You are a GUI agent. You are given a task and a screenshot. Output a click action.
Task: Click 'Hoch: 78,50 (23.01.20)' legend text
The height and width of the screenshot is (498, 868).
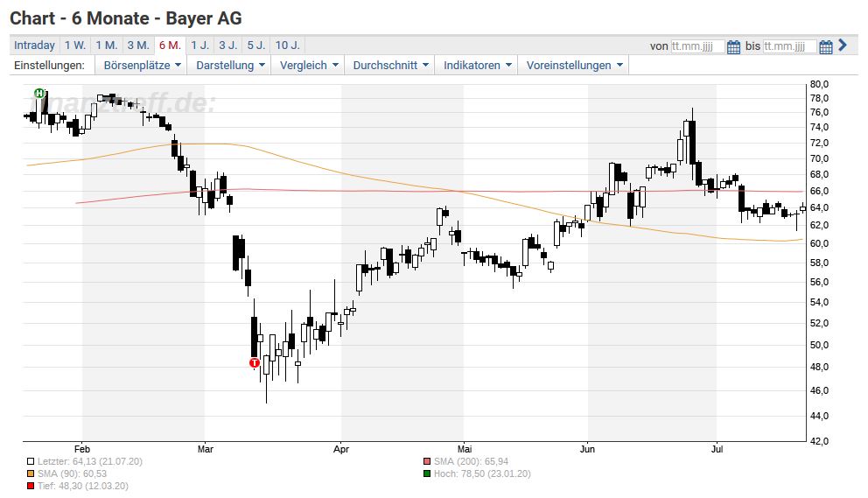(x=482, y=473)
